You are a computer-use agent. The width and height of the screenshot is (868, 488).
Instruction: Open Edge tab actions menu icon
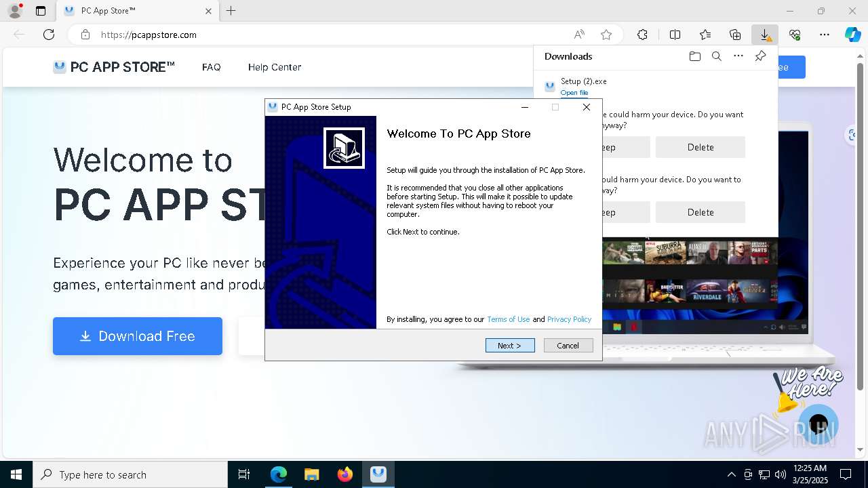pos(41,11)
